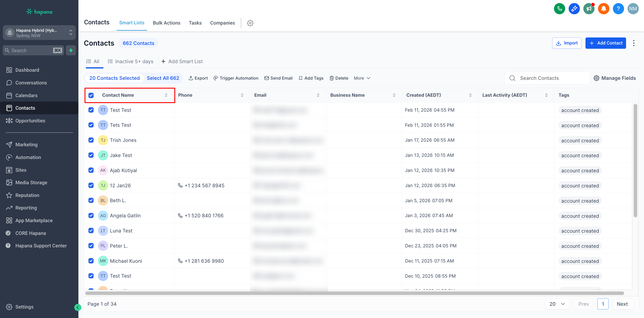The width and height of the screenshot is (644, 318).
Task: Open contacts settings gear icon
Action: 250,23
